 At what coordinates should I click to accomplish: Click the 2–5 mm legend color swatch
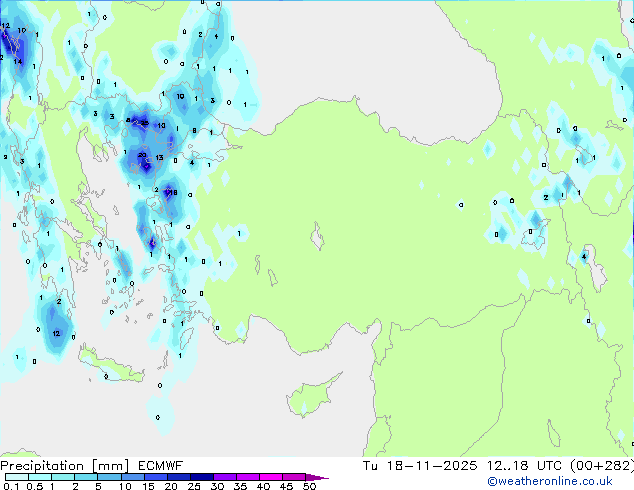pyautogui.click(x=86, y=477)
